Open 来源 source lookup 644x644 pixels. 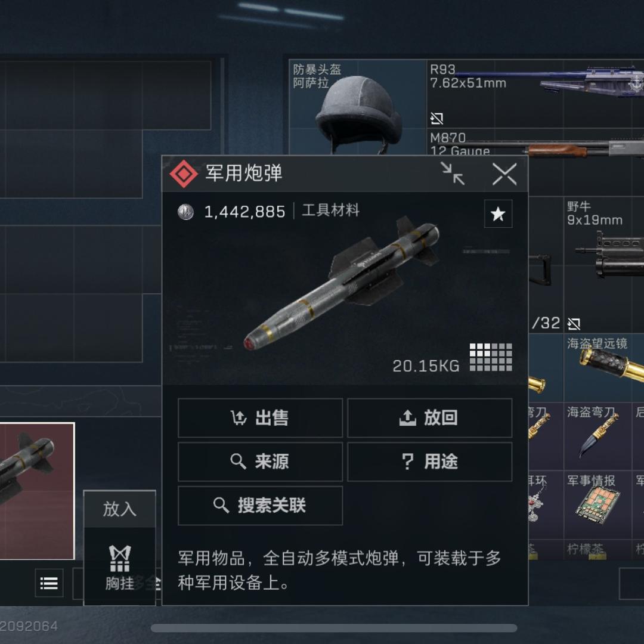pos(260,461)
